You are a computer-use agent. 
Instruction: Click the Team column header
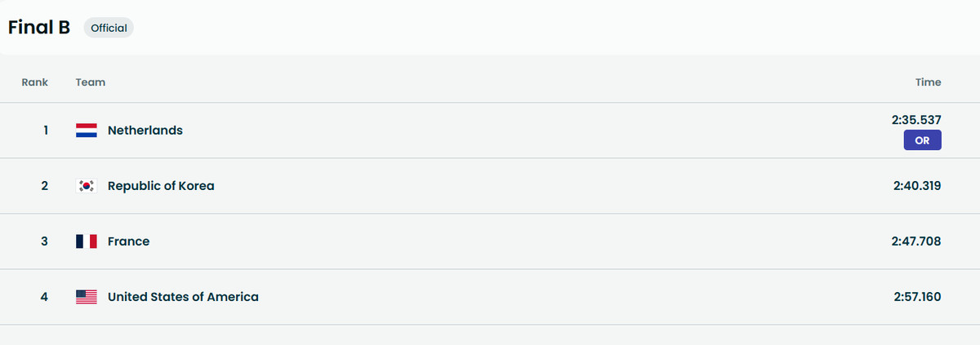tap(91, 82)
